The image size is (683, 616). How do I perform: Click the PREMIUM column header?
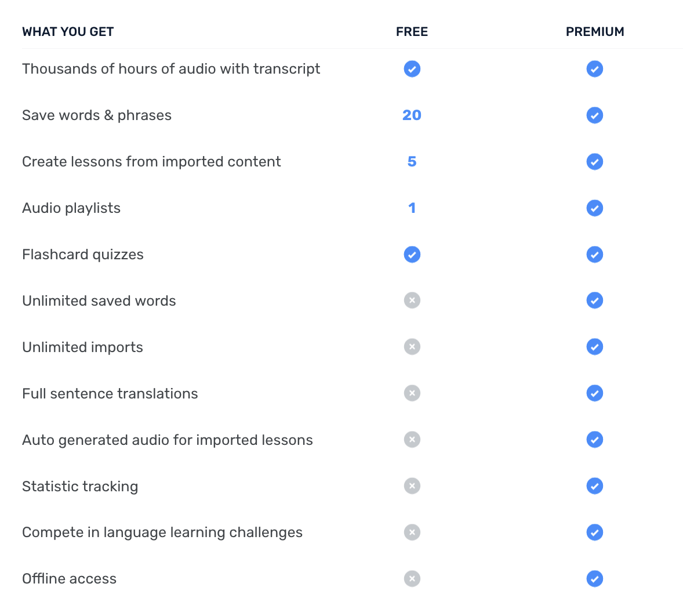coord(595,32)
